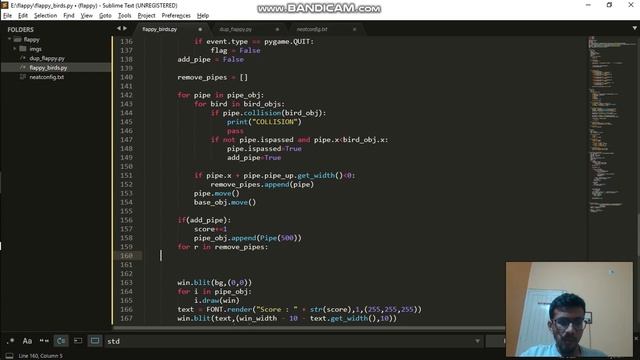Switch to the flappy_birds.py tab

[160, 29]
